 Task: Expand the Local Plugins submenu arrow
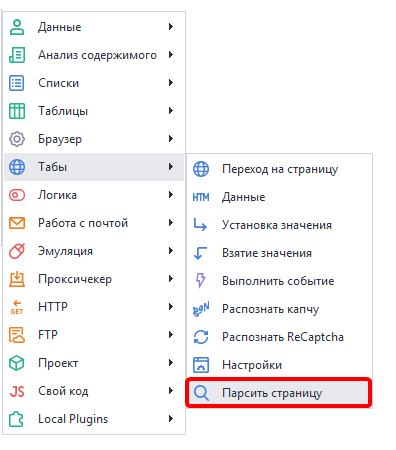point(171,419)
